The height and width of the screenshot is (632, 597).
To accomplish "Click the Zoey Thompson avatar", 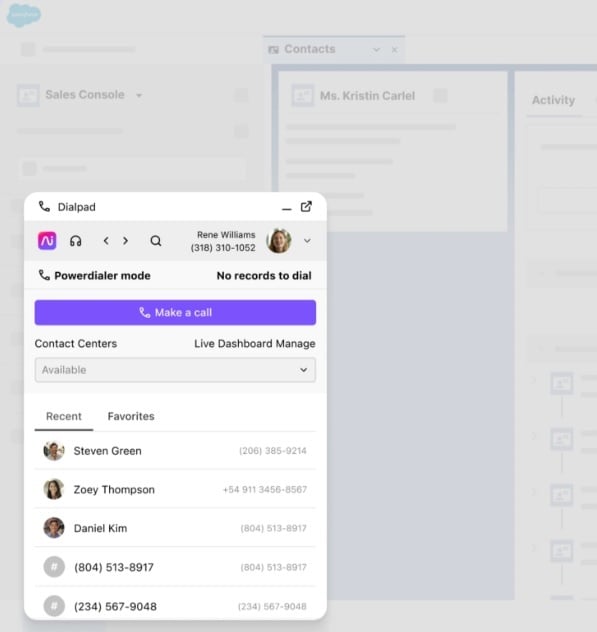I will [54, 489].
